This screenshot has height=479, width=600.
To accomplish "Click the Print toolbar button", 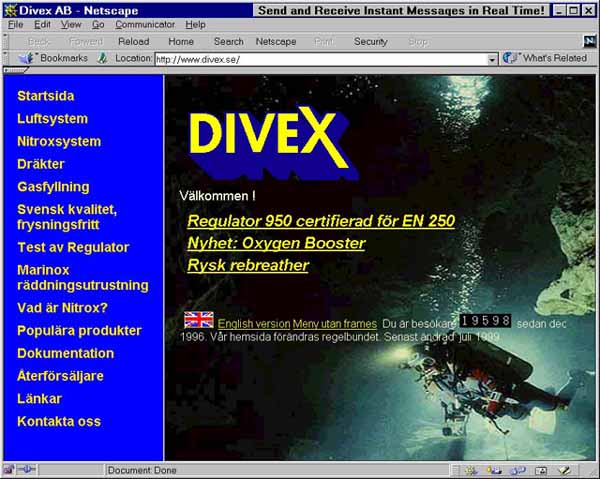I will coord(324,42).
